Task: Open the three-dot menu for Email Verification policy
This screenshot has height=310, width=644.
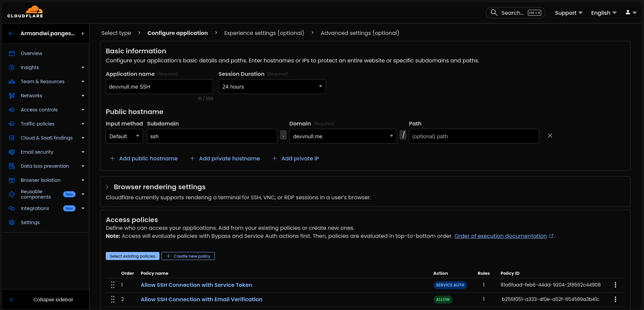Action: pos(615,299)
